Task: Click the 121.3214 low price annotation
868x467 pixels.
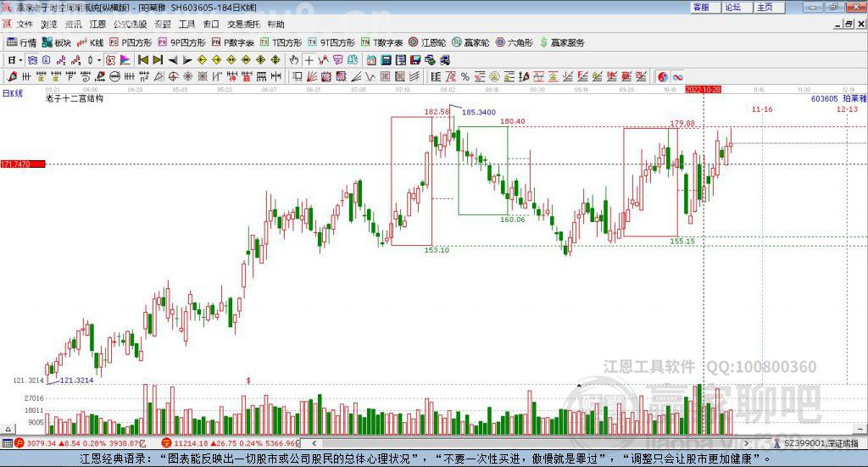Action: pos(76,381)
